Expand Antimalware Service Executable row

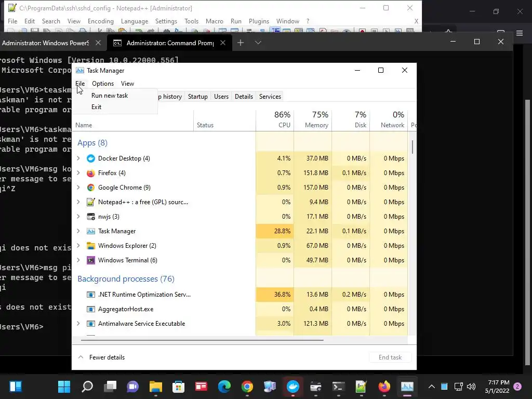point(78,324)
